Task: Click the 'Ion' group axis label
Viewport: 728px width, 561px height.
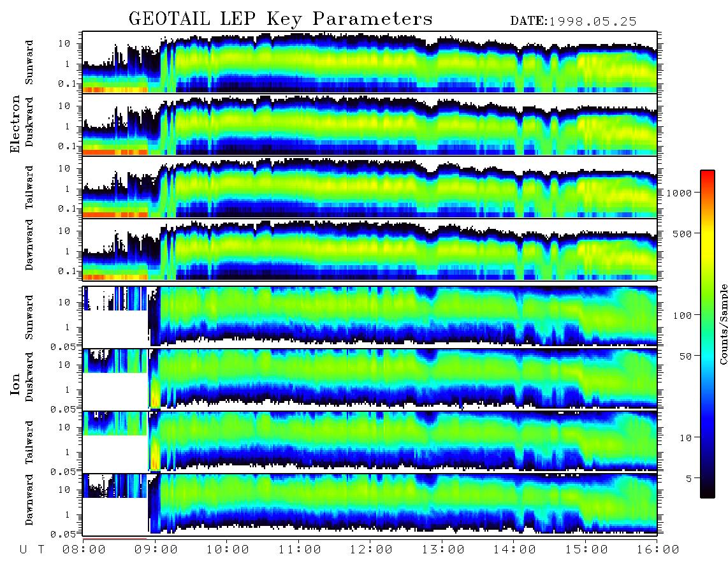Action: [x=15, y=384]
